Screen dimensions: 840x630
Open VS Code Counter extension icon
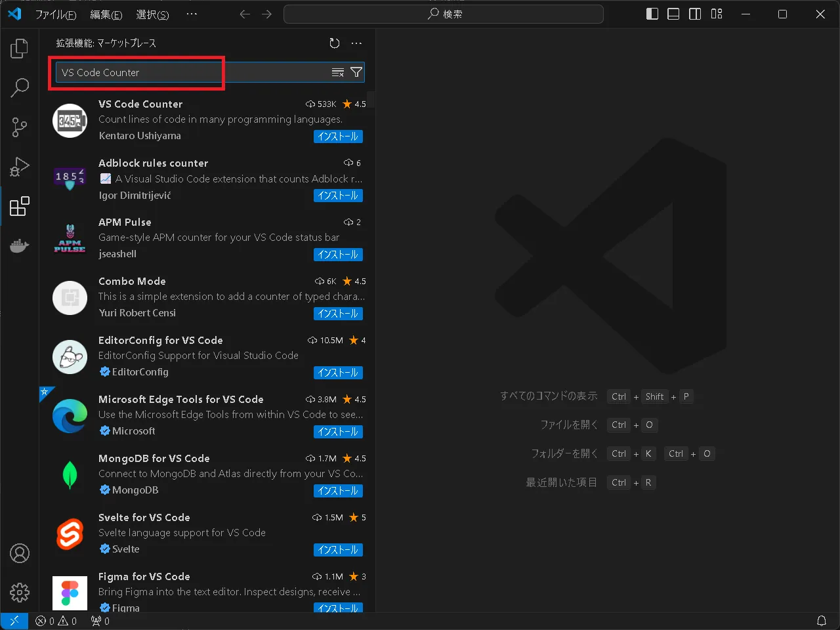tap(70, 121)
